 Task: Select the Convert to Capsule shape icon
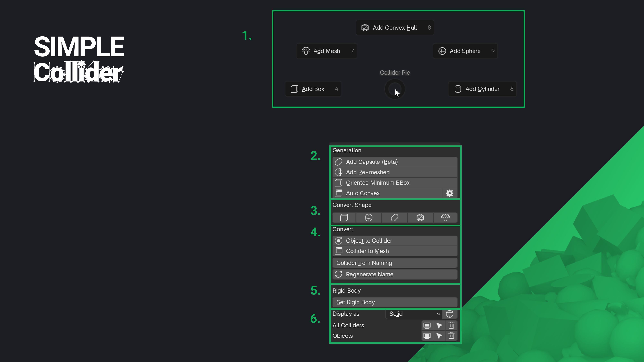coord(394,218)
